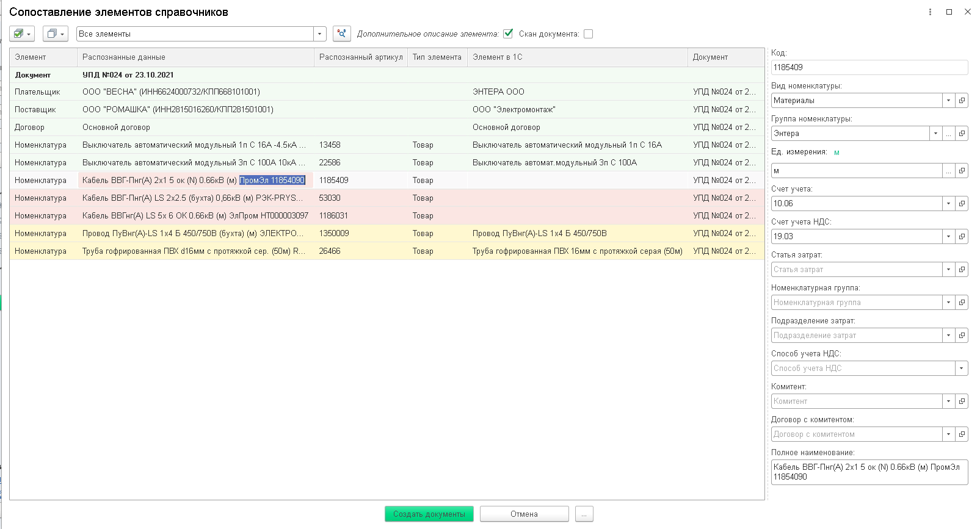Uncheck Дополнительное описание элемента checkbox
Image resolution: width=980 pixels, height=529 pixels.
[508, 34]
